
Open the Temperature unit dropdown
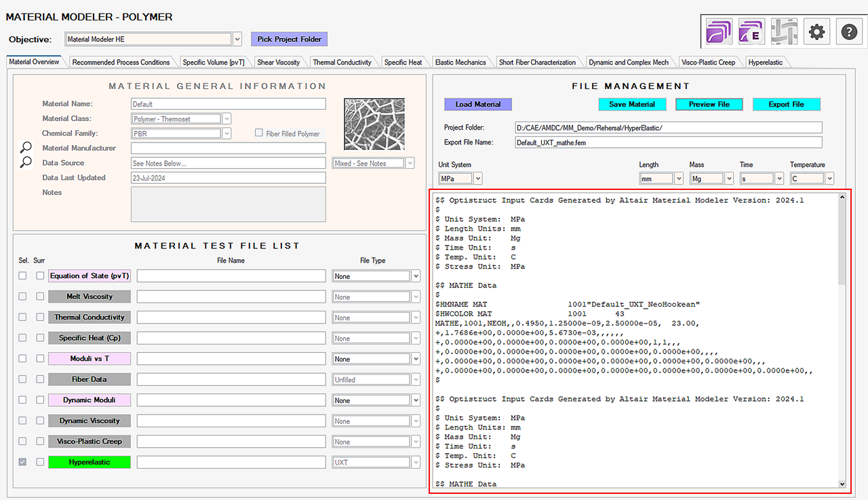(x=829, y=178)
